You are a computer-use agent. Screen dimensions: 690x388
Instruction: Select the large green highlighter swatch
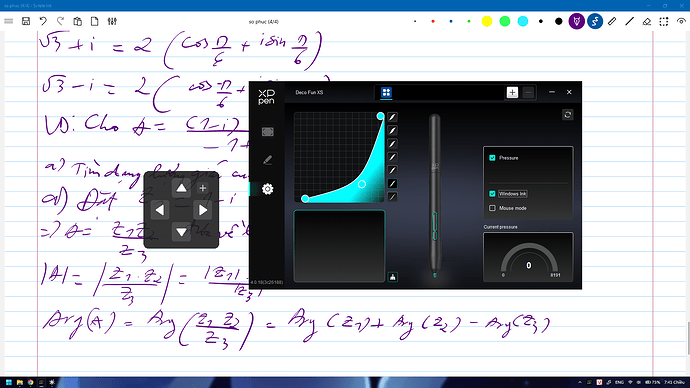click(x=505, y=21)
